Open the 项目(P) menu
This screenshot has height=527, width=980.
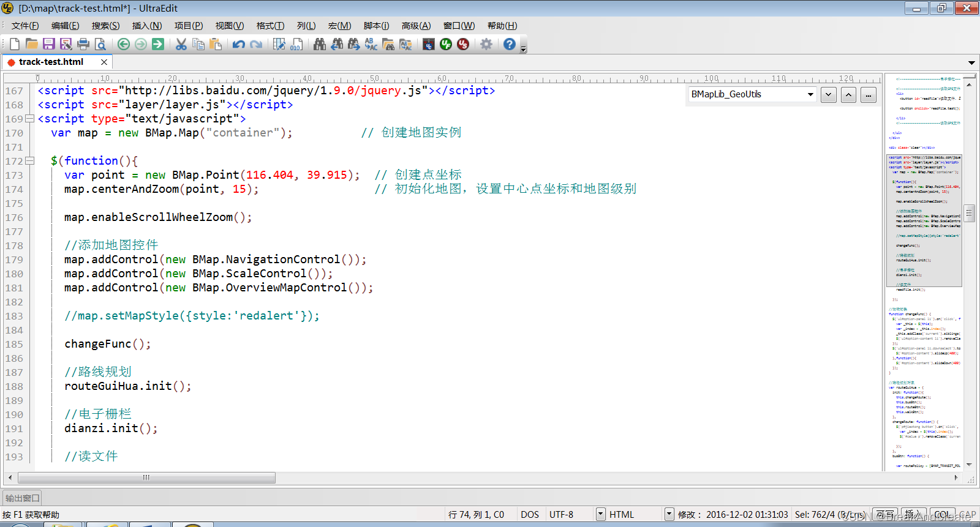click(189, 26)
